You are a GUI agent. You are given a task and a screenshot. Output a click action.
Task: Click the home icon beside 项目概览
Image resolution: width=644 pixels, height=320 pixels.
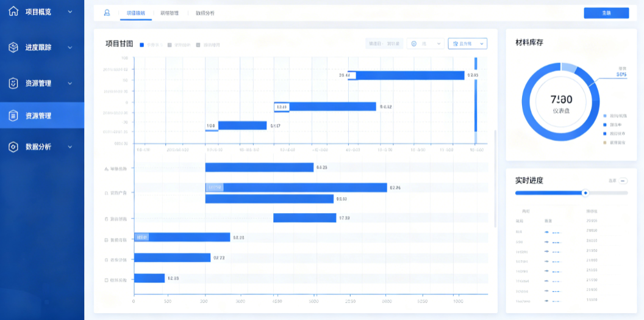click(13, 11)
